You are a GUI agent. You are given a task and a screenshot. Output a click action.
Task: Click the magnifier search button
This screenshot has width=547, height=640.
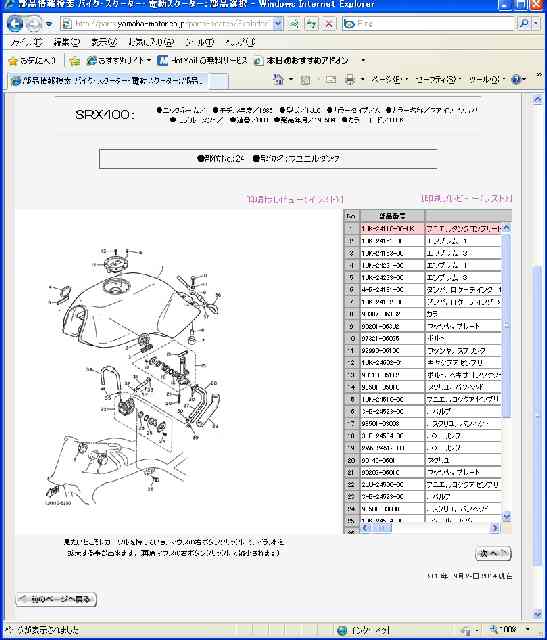pyautogui.click(x=524, y=24)
